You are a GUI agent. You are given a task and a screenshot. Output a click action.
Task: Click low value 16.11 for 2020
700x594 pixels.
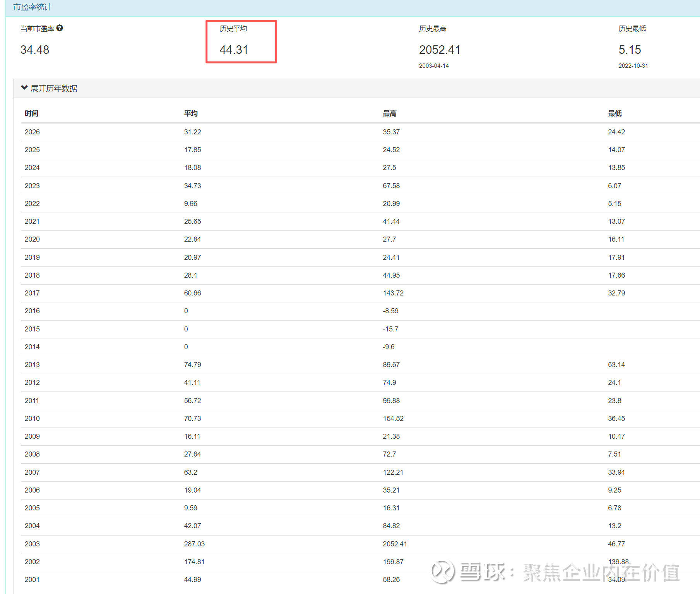click(616, 239)
